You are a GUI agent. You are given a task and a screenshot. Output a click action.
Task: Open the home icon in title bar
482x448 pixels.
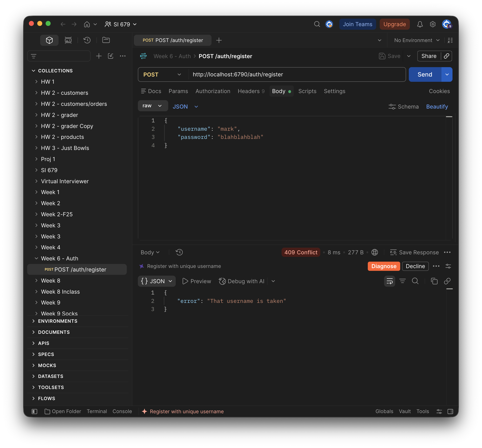[x=87, y=24]
